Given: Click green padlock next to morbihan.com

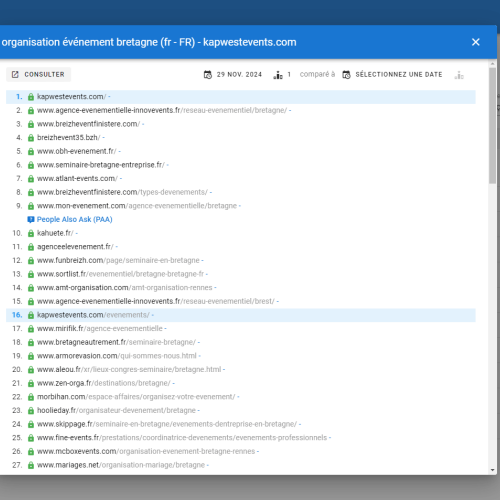Looking at the screenshot, I should pyautogui.click(x=31, y=397).
